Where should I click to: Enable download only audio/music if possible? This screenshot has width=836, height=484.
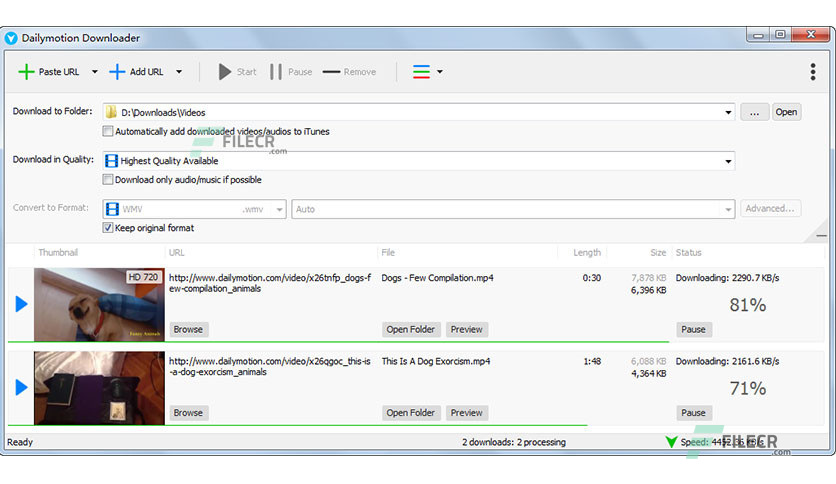108,180
